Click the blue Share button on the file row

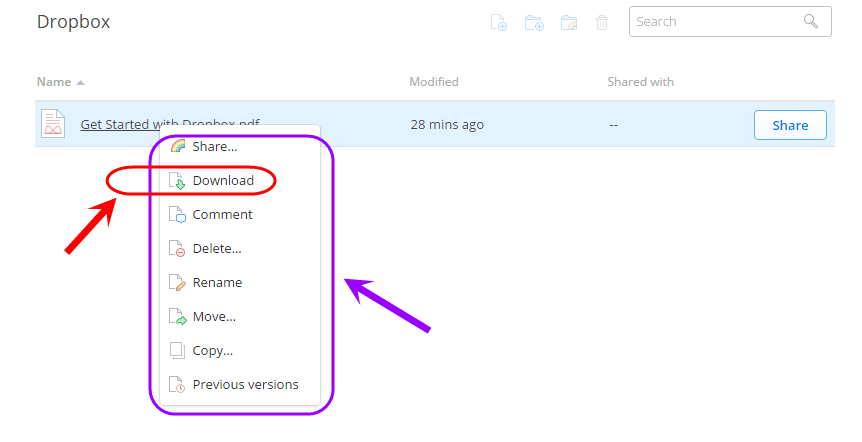click(x=790, y=125)
